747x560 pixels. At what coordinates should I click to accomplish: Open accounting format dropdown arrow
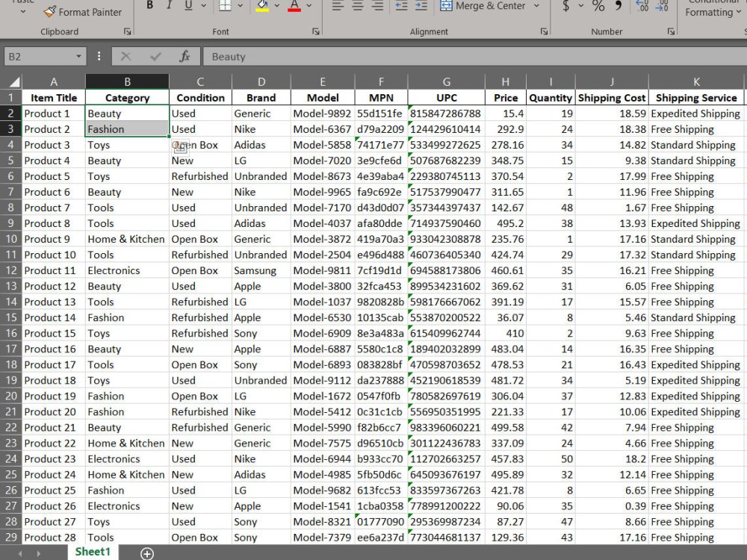pyautogui.click(x=580, y=6)
